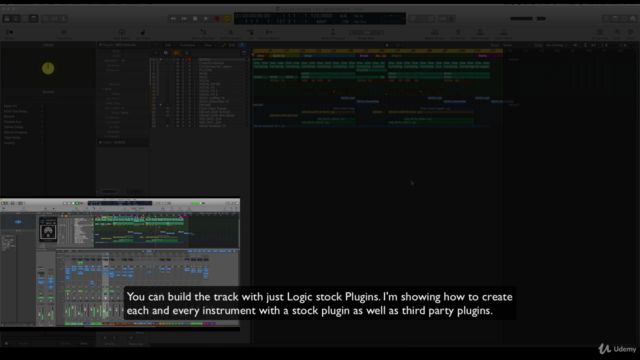
Task: Toggle the global Solo S button in track header
Action: [x=187, y=53]
